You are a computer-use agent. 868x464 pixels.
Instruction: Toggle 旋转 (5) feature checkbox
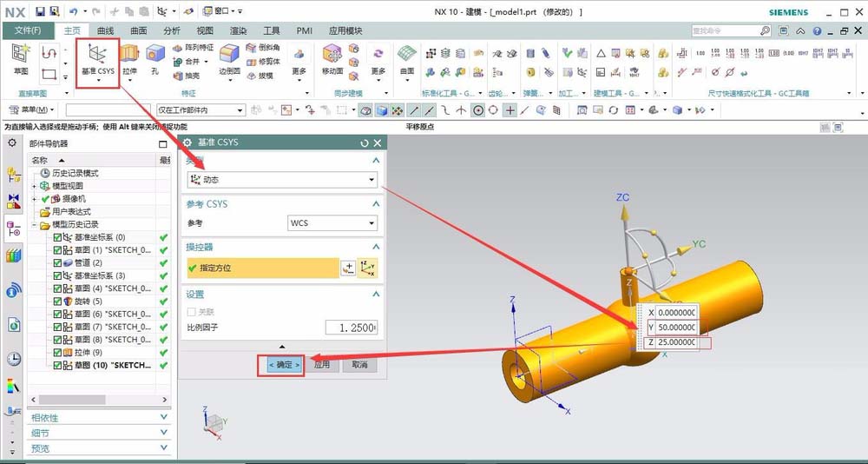pyautogui.click(x=57, y=301)
